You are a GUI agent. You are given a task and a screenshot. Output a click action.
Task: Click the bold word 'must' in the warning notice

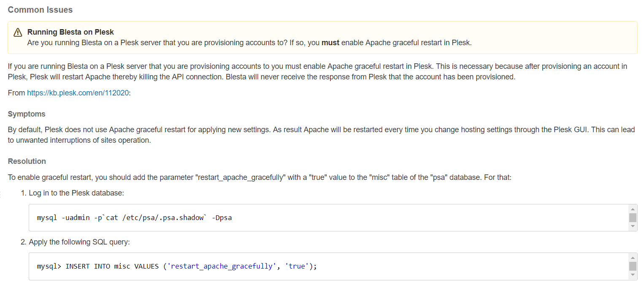click(x=330, y=43)
